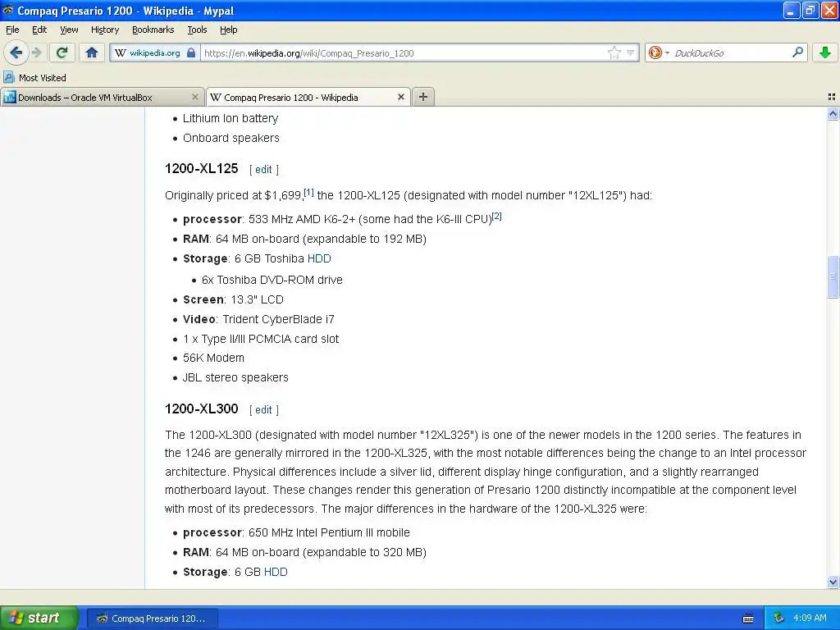Click the Compaq Presario 120... taskbar button
Screen dimensions: 840x630
click(x=152, y=619)
